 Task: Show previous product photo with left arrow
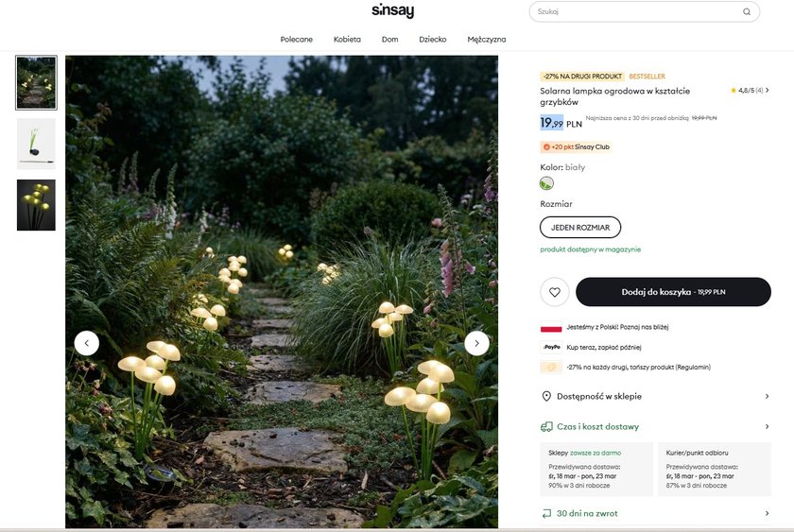tap(86, 343)
